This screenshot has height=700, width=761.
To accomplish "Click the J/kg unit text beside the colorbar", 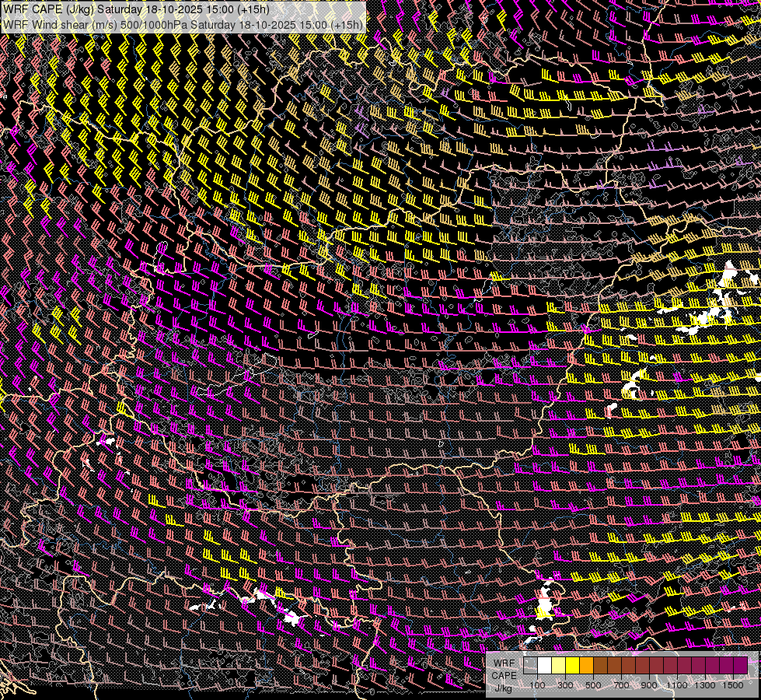I will (503, 688).
